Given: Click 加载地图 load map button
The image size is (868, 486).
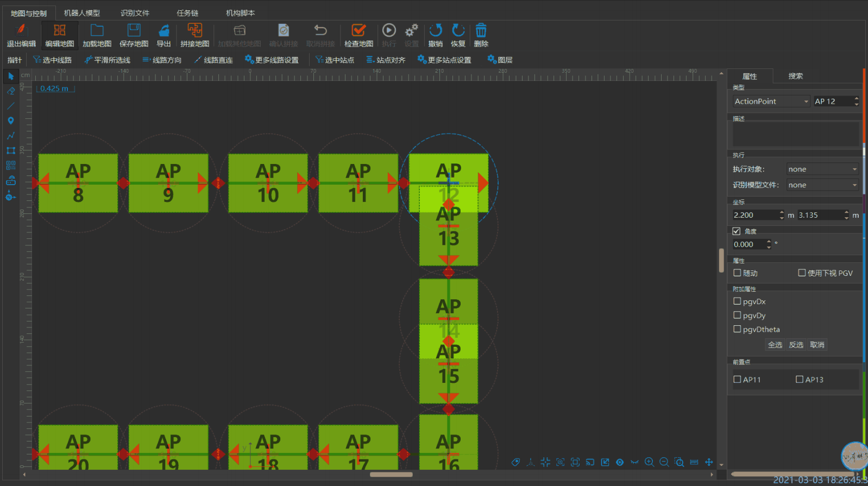Looking at the screenshot, I should 97,35.
